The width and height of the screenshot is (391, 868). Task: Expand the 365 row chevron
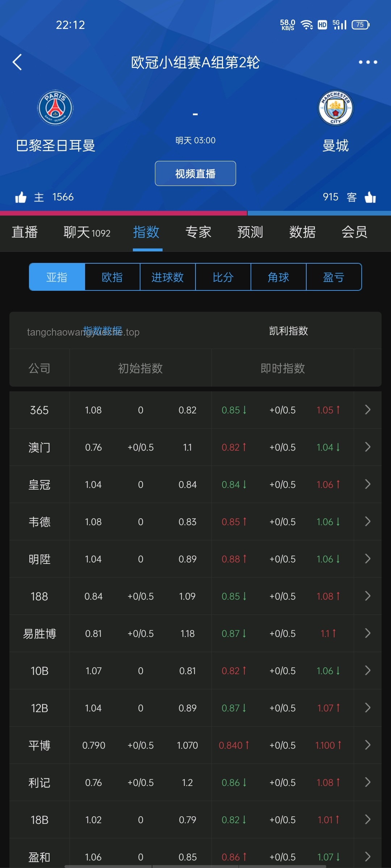coord(367,410)
